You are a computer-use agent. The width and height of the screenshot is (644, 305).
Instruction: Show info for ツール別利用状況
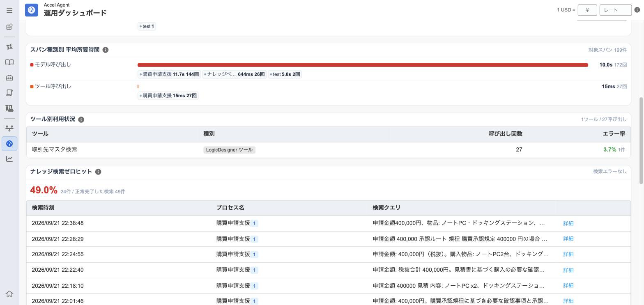coord(81,119)
